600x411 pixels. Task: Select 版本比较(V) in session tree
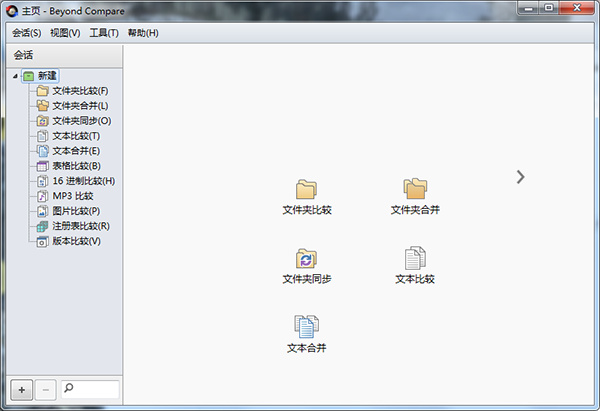coord(77,241)
